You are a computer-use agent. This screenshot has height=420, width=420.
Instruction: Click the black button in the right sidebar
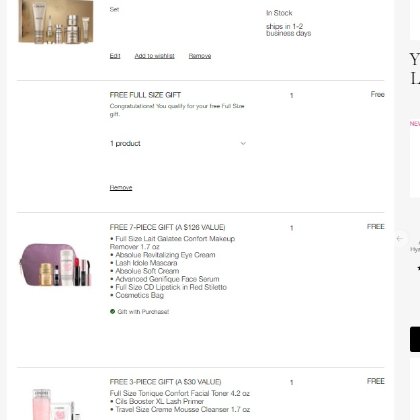click(415, 339)
